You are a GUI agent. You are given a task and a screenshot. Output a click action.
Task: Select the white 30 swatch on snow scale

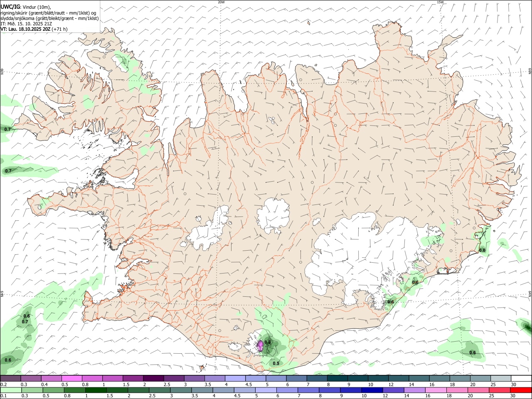[x=521, y=378]
